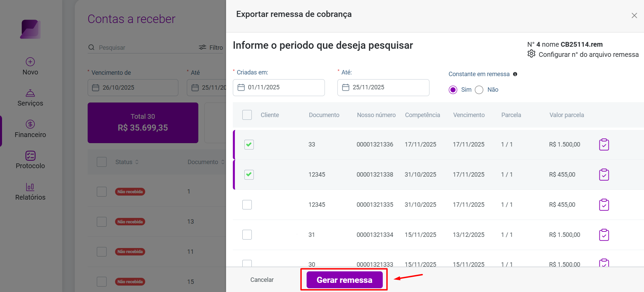Click the clipboard icon for the R$ 455,00 row with number 00001321335
The image size is (644, 292).
point(604,205)
